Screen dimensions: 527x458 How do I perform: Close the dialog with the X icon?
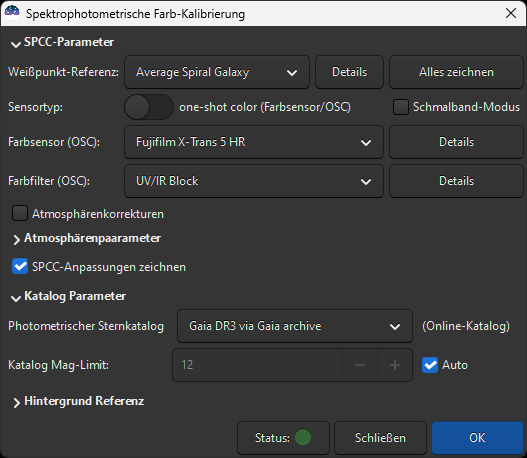[x=511, y=13]
